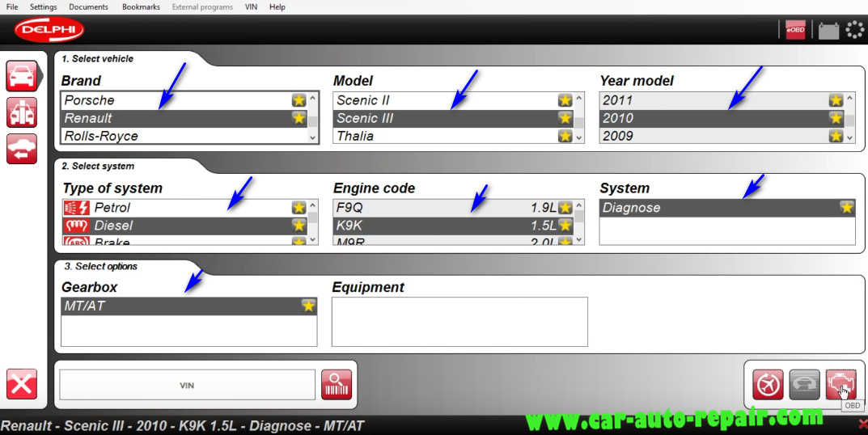Select Renault in Brand list

click(x=184, y=118)
